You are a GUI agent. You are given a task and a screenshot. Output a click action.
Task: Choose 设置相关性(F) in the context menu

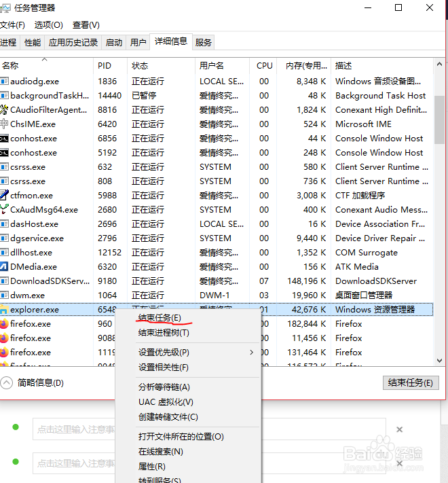[164, 368]
